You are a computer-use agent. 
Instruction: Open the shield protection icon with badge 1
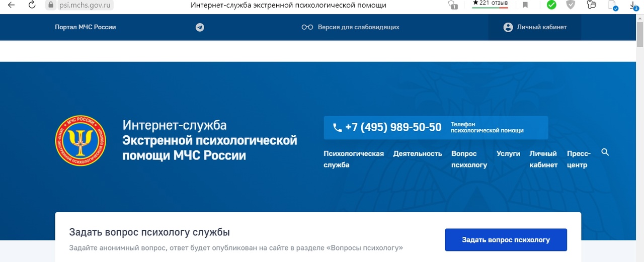tap(452, 5)
